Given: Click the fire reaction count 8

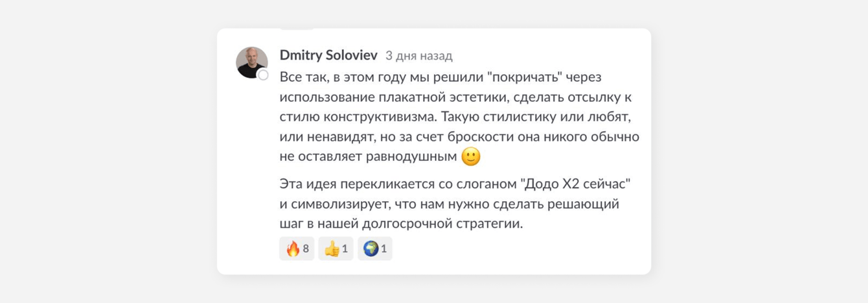Looking at the screenshot, I should [306, 248].
